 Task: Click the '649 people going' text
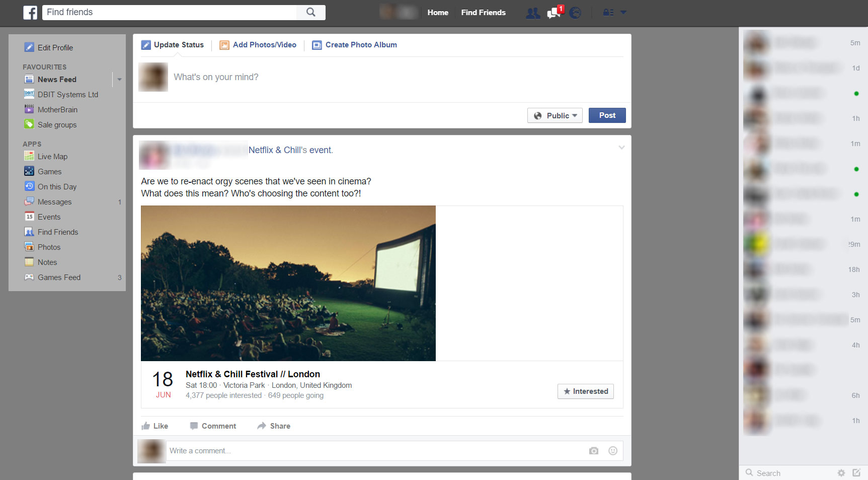[296, 395]
